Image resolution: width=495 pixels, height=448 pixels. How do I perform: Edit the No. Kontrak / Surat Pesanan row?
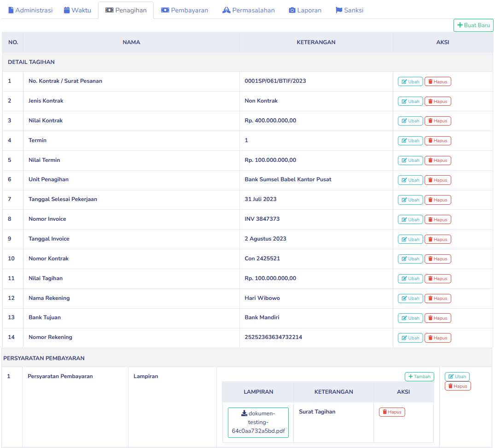pyautogui.click(x=410, y=82)
